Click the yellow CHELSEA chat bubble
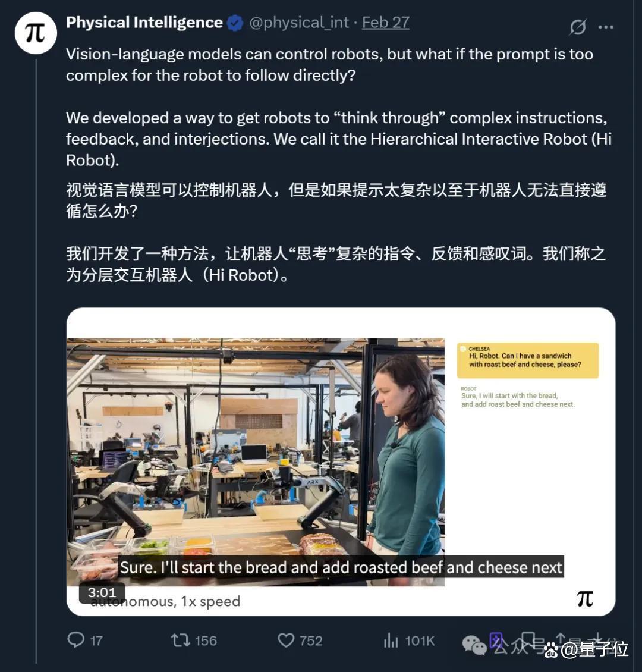 528,360
